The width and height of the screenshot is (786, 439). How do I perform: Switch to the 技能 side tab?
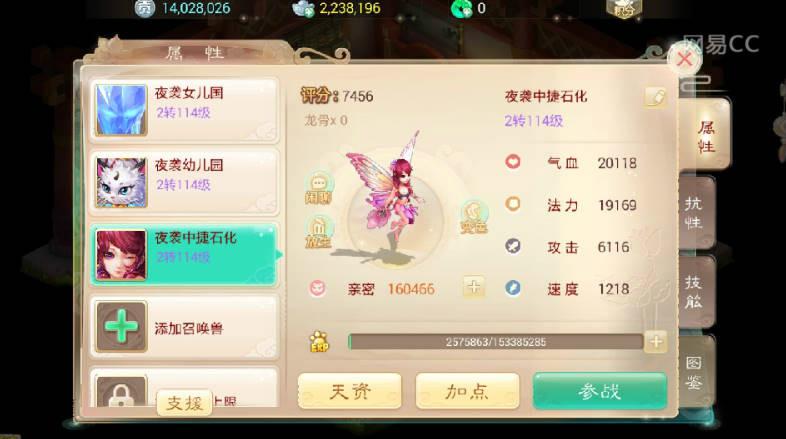click(696, 292)
